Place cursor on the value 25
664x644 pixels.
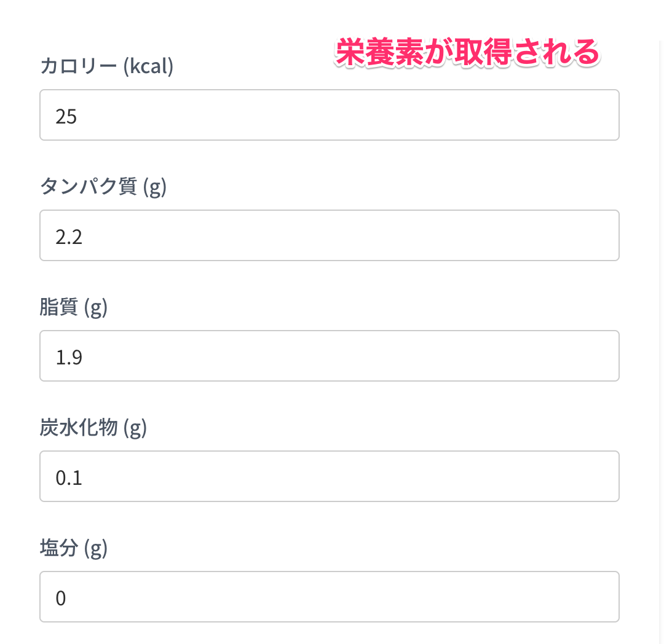(x=66, y=116)
